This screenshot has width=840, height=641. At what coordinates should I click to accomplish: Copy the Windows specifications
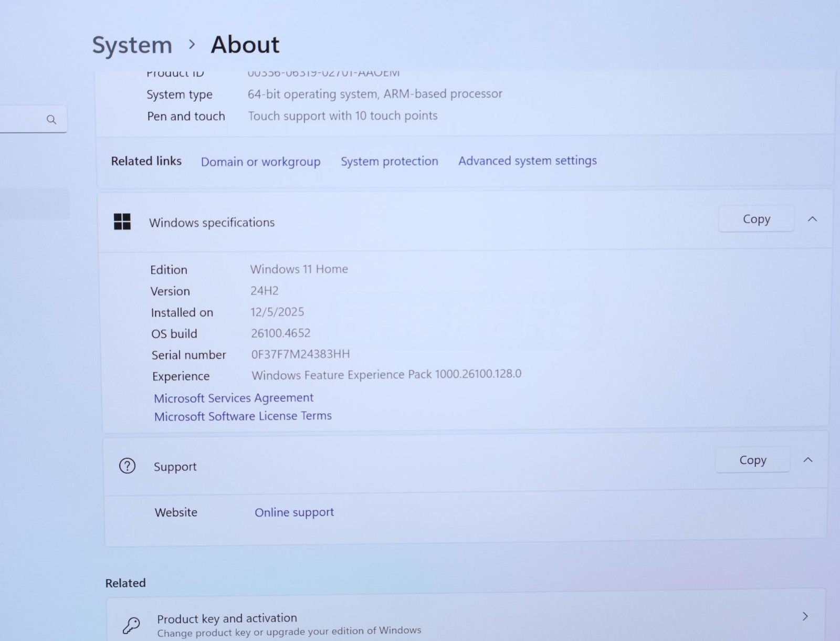click(756, 219)
